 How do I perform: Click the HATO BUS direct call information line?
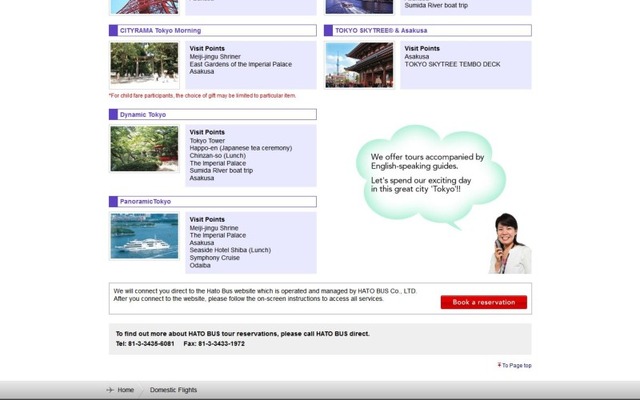(x=242, y=333)
